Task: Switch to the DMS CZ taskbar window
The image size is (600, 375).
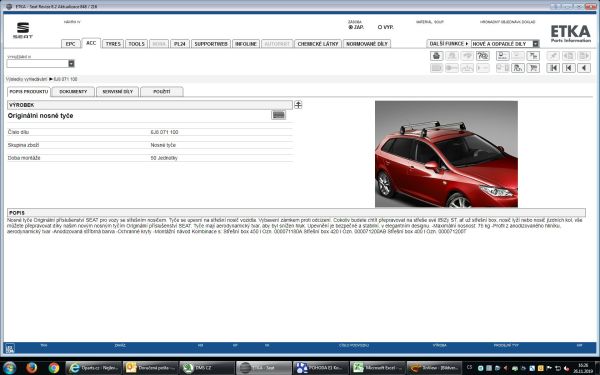Action: (x=207, y=368)
